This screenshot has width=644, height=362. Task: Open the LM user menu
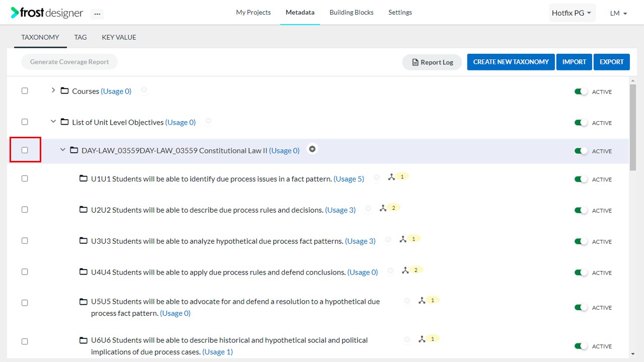[618, 14]
